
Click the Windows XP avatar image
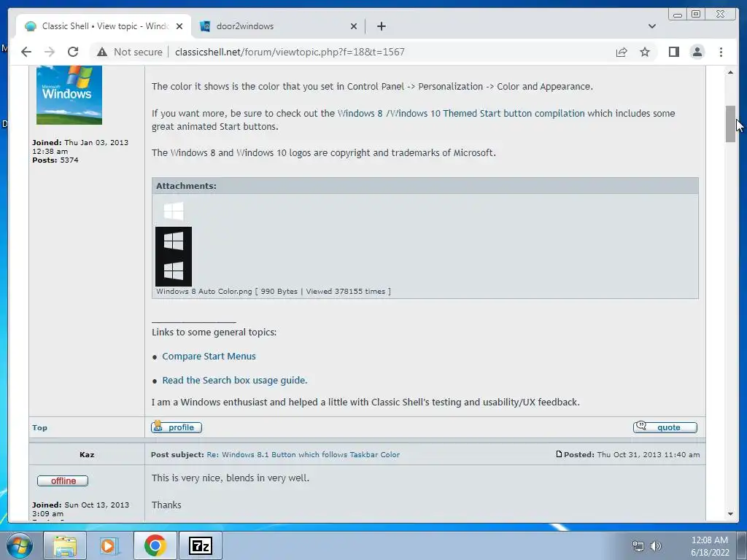pos(69,95)
